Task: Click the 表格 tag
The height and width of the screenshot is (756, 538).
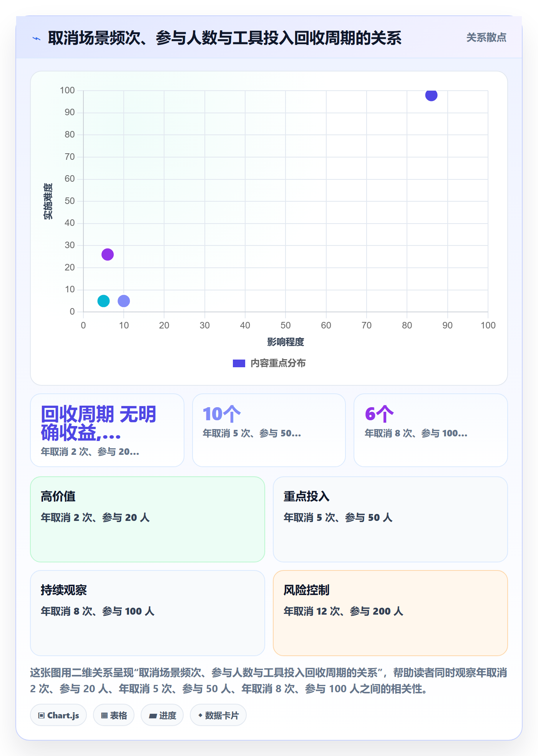Action: [x=114, y=715]
